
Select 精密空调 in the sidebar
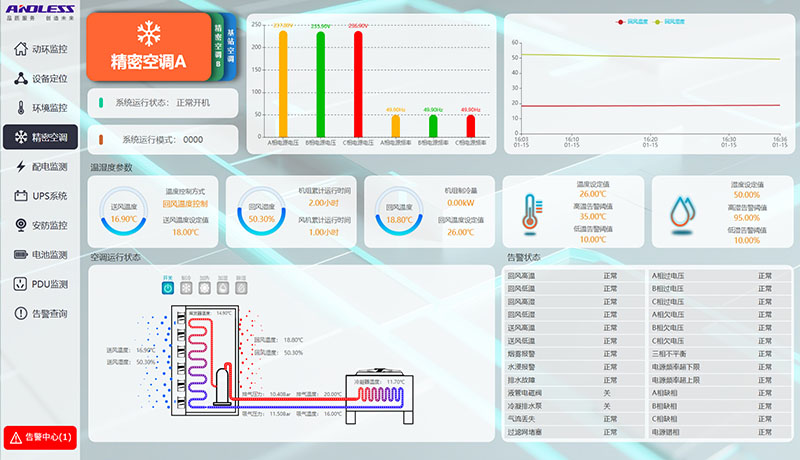coord(40,137)
